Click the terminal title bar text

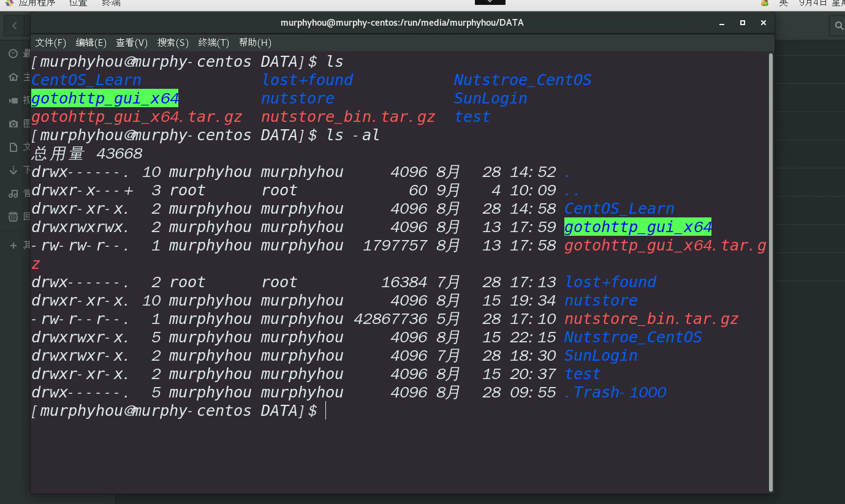coord(402,23)
